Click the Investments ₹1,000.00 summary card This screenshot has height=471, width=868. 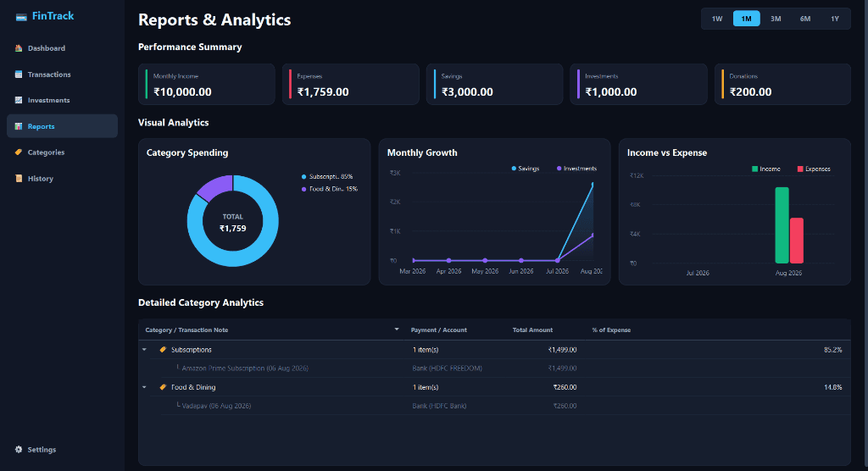[x=638, y=84]
